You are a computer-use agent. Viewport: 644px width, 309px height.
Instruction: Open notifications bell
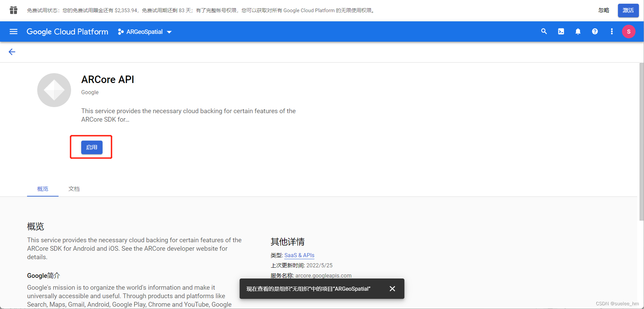point(578,32)
